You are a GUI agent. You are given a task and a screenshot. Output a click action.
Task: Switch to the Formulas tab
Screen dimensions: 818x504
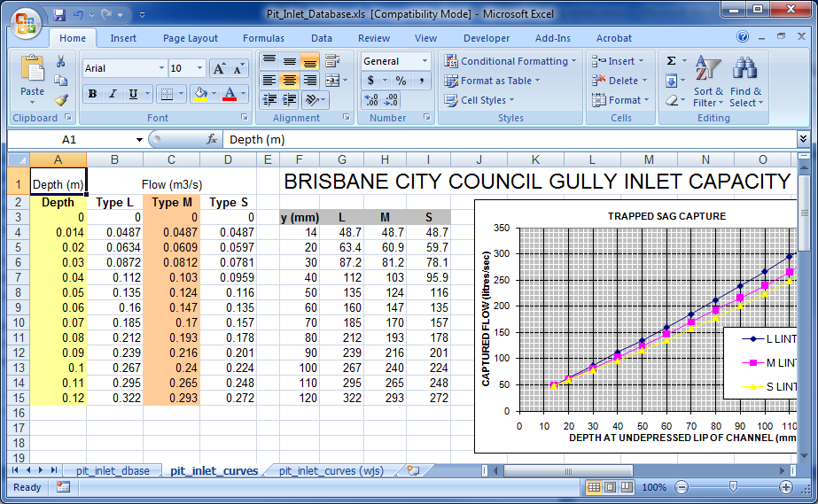[263, 38]
